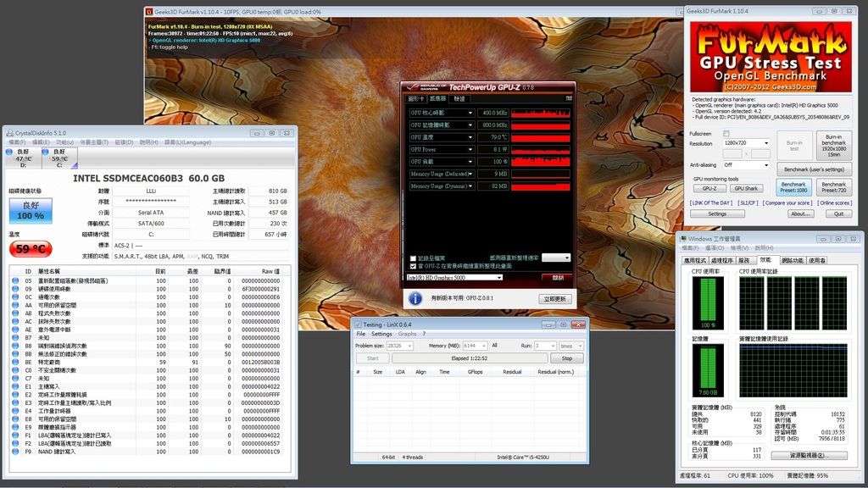Expand the Memory Usage (Dedicated) sensor dropdown
Image resolution: width=868 pixels, height=488 pixels.
(x=470, y=174)
